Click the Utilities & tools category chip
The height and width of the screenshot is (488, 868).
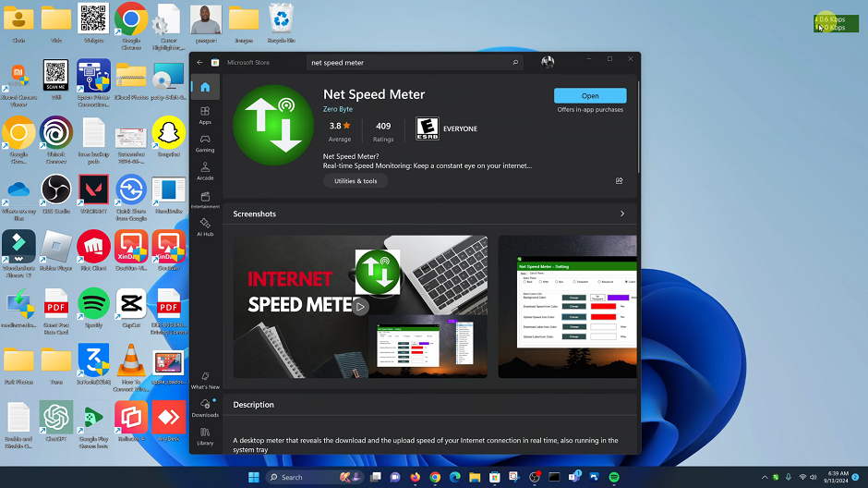(x=356, y=181)
